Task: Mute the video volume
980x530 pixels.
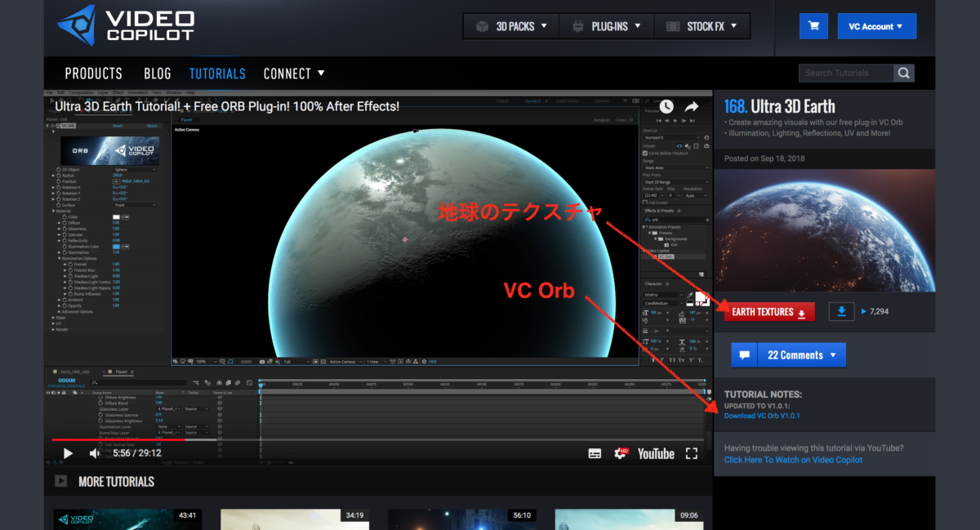Action: [95, 453]
